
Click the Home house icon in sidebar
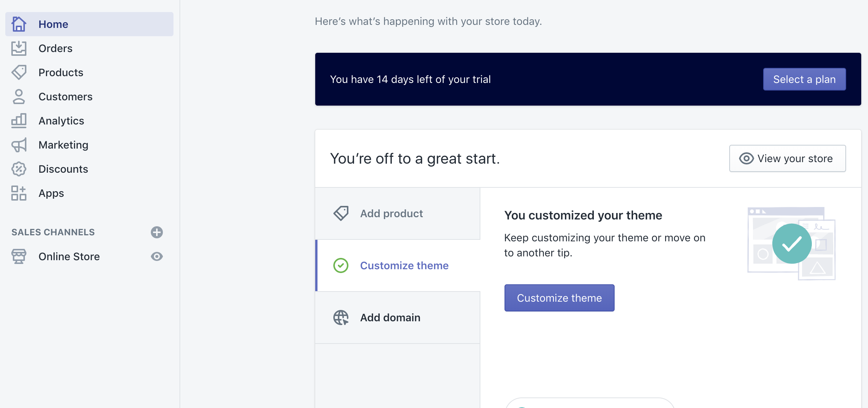coord(18,24)
